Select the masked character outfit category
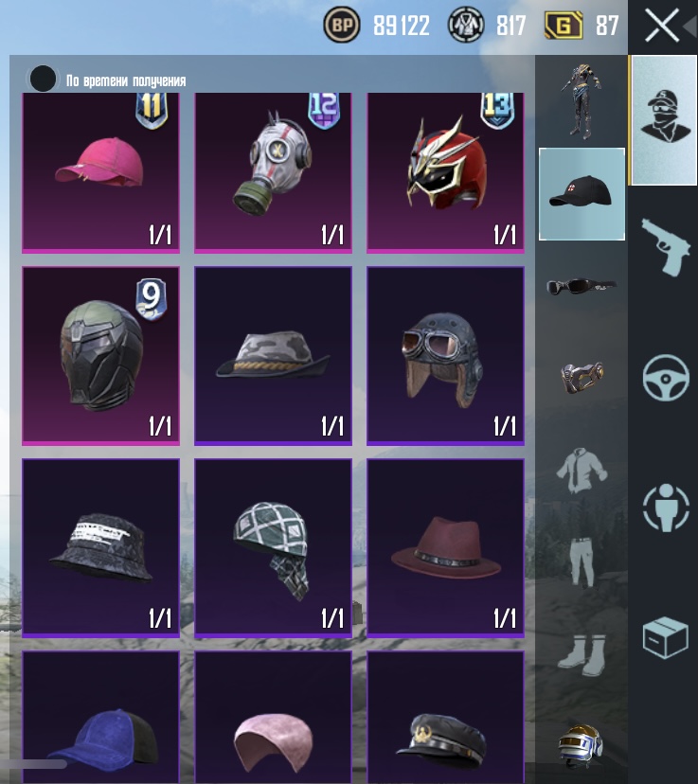Image resolution: width=698 pixels, height=784 pixels. click(664, 119)
